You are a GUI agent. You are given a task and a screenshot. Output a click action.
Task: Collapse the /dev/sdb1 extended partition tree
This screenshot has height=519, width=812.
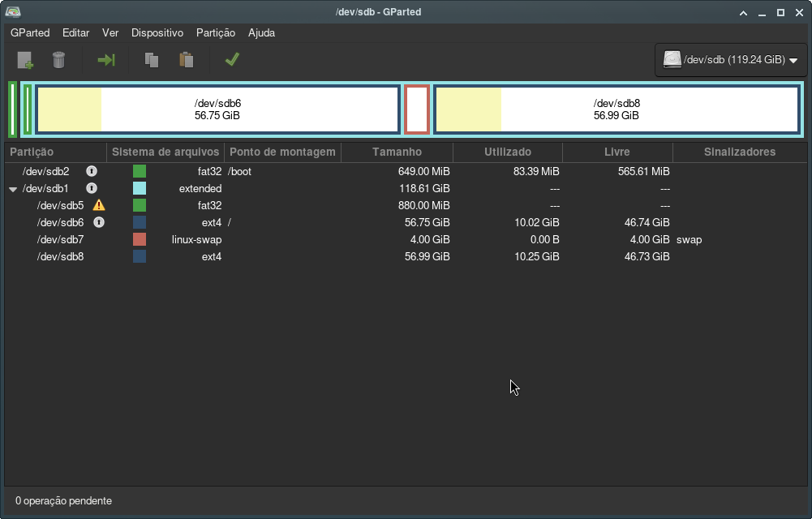[x=13, y=189]
